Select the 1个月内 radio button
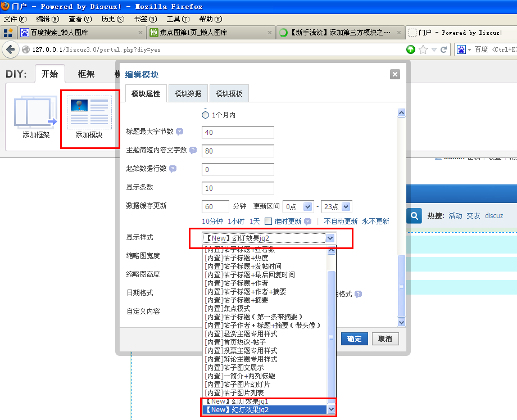Screen dimensions: 517x420 tap(206, 115)
